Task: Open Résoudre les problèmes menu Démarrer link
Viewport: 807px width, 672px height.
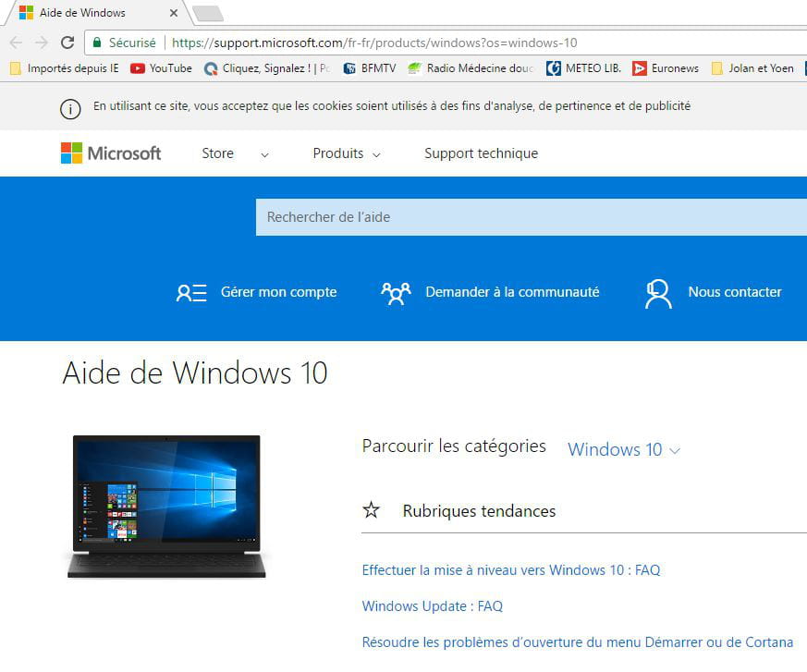Action: point(578,642)
